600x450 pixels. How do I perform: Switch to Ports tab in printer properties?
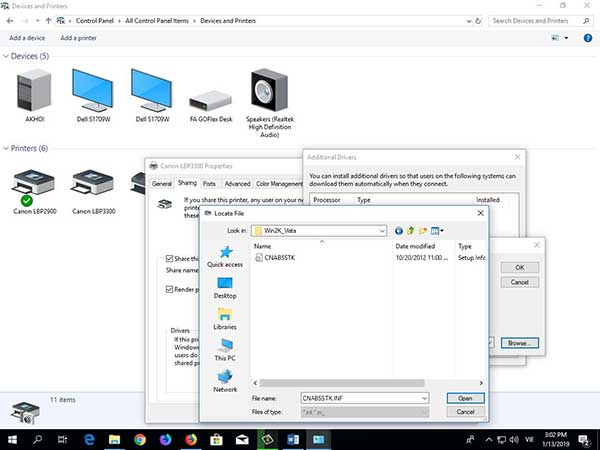point(209,184)
